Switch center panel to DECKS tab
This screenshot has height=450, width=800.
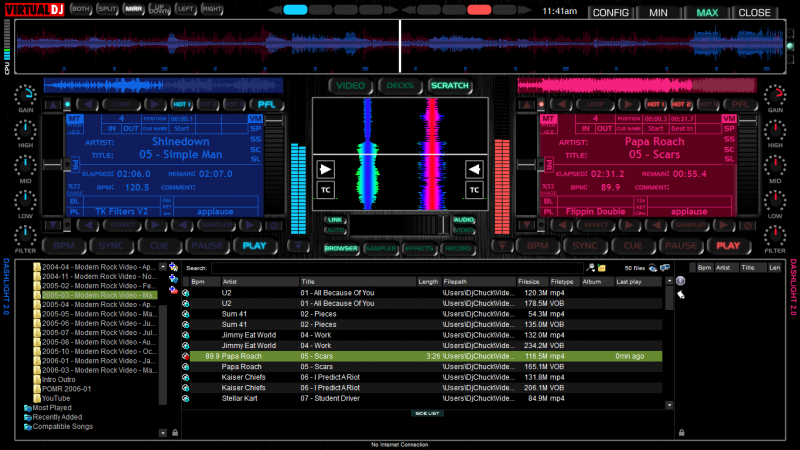(x=400, y=86)
